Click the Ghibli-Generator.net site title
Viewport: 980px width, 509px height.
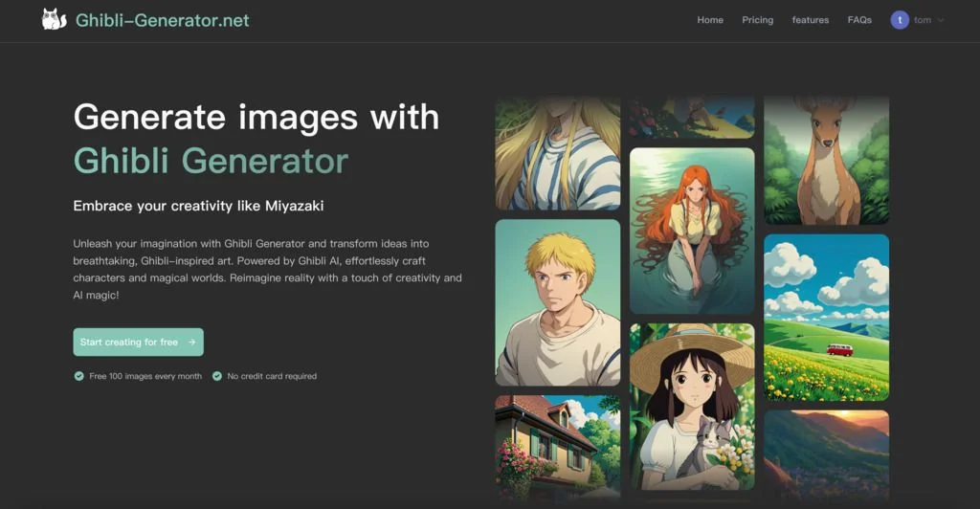pos(162,20)
